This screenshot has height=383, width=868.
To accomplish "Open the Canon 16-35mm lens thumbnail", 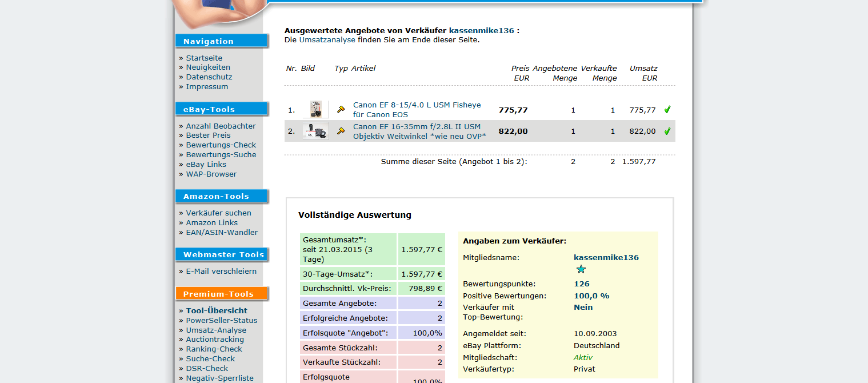I will pyautogui.click(x=315, y=131).
